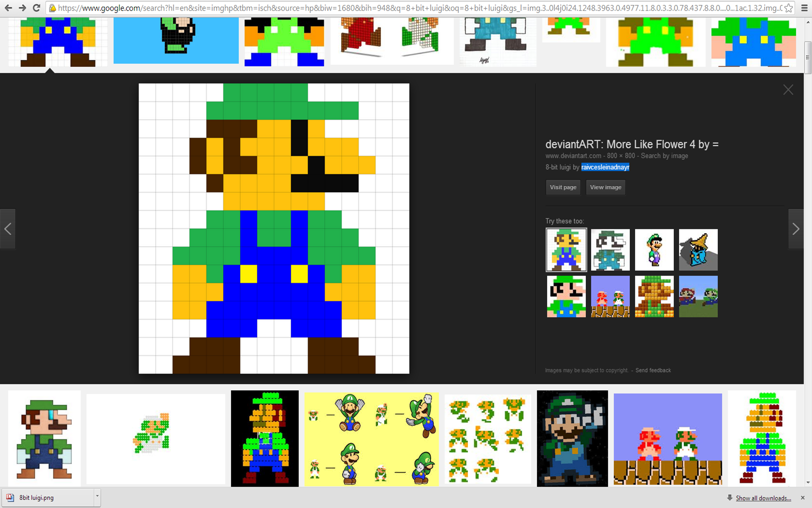
Task: Dismiss the image preview with the X
Action: pyautogui.click(x=788, y=89)
